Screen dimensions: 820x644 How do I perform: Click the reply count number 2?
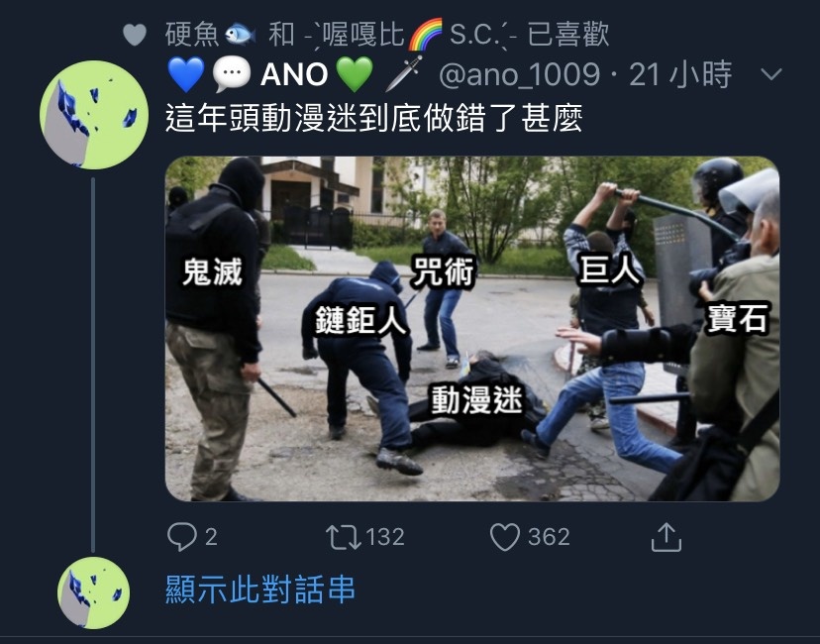pos(211,537)
